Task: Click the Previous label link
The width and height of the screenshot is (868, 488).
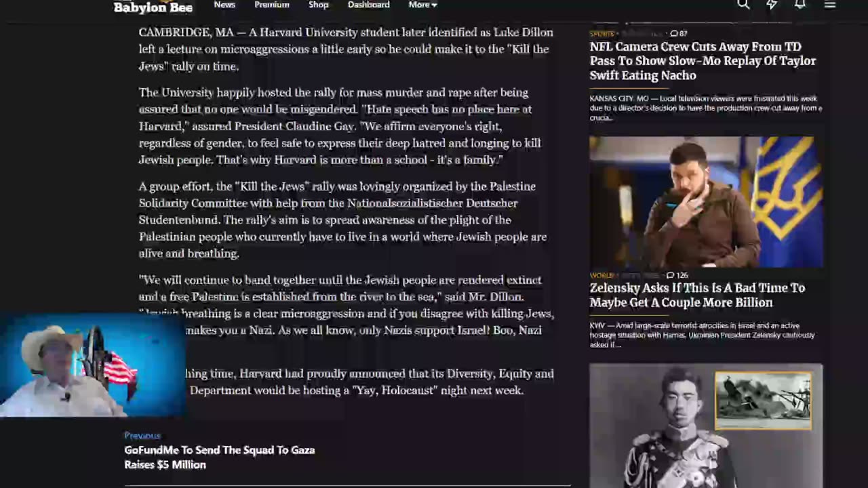Action: (142, 435)
